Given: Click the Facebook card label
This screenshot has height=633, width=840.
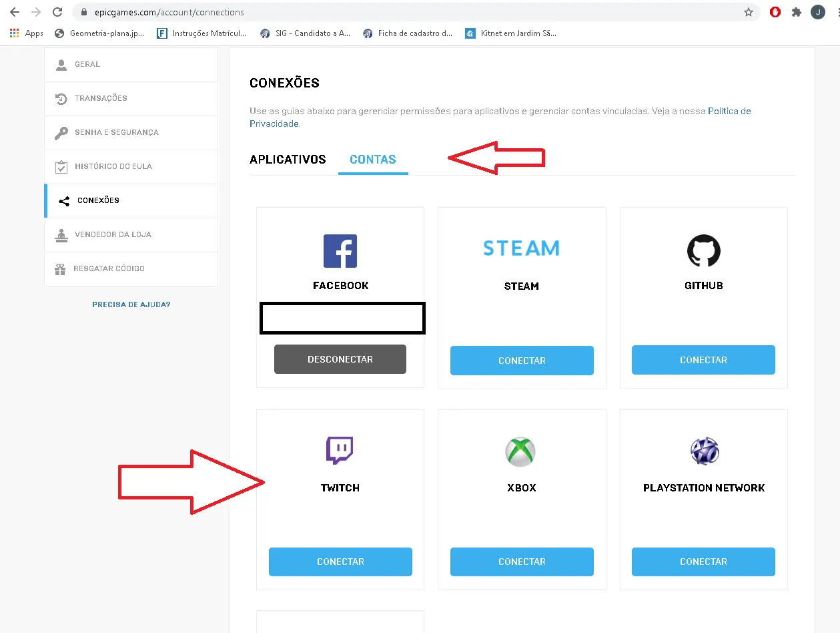Looking at the screenshot, I should [x=340, y=286].
